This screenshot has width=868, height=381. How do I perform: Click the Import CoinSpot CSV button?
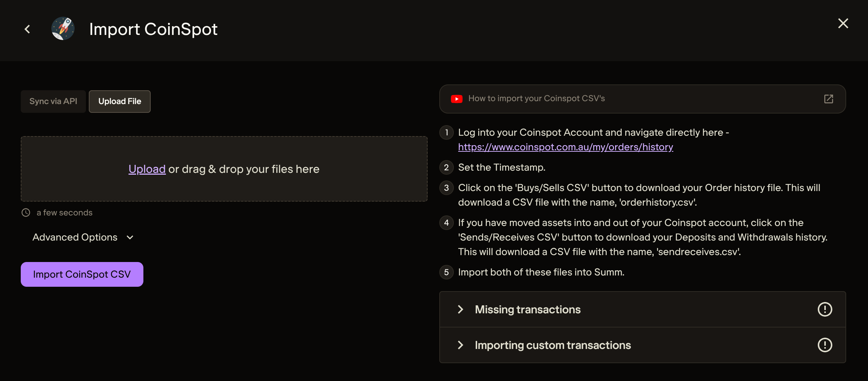point(82,274)
